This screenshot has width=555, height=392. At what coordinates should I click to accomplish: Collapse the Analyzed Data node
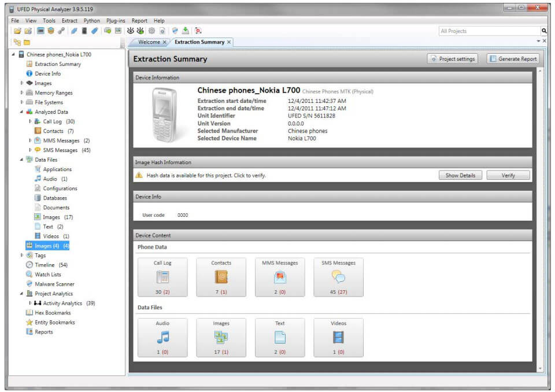21,112
